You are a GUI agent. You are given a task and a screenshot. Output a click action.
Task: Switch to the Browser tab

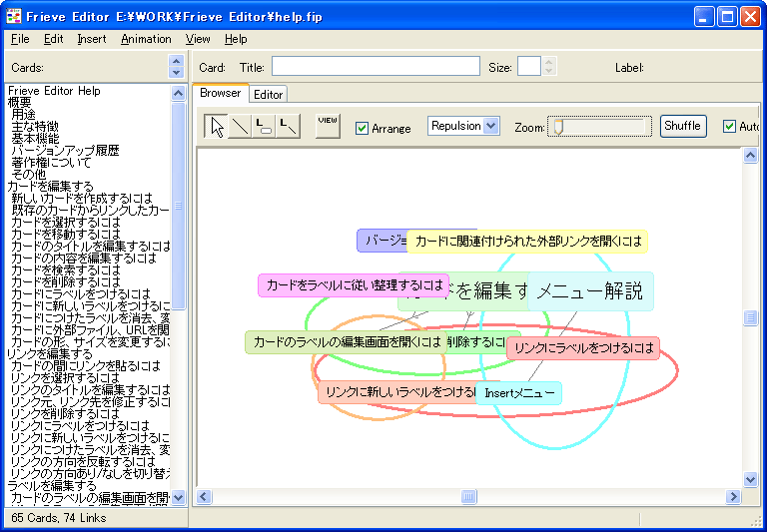(220, 93)
